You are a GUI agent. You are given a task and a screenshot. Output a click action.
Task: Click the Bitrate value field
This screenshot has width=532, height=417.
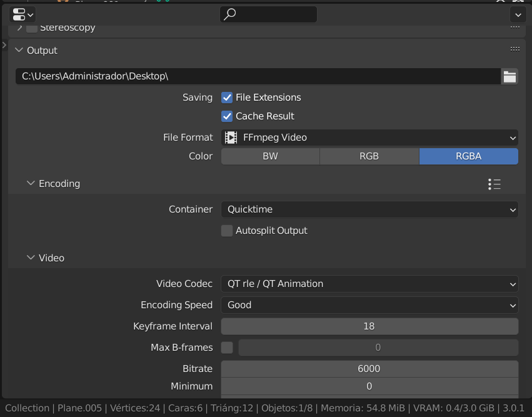369,369
